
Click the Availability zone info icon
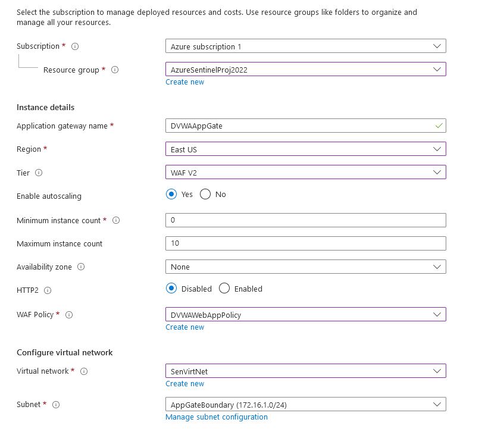pyautogui.click(x=81, y=267)
